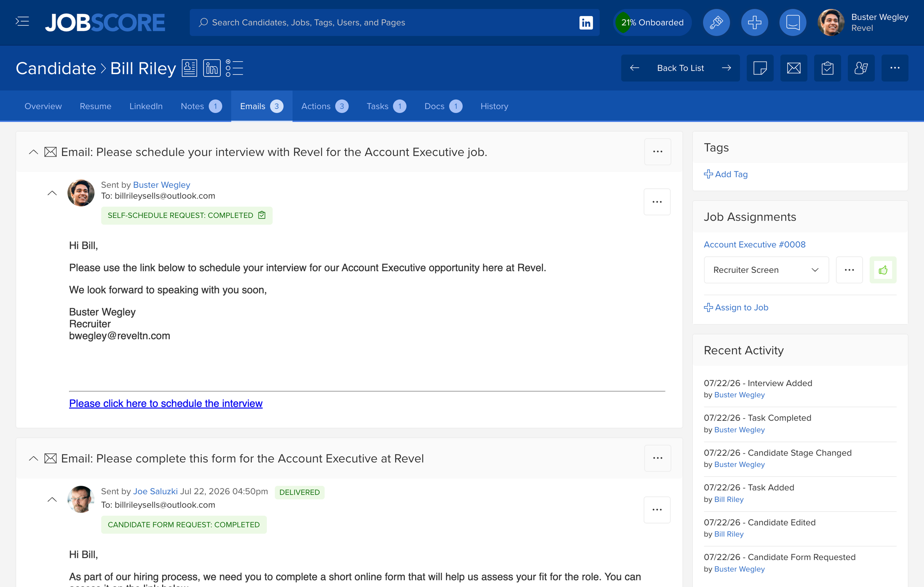Open Bill Riley link under Task Added
924x587 pixels.
click(729, 499)
